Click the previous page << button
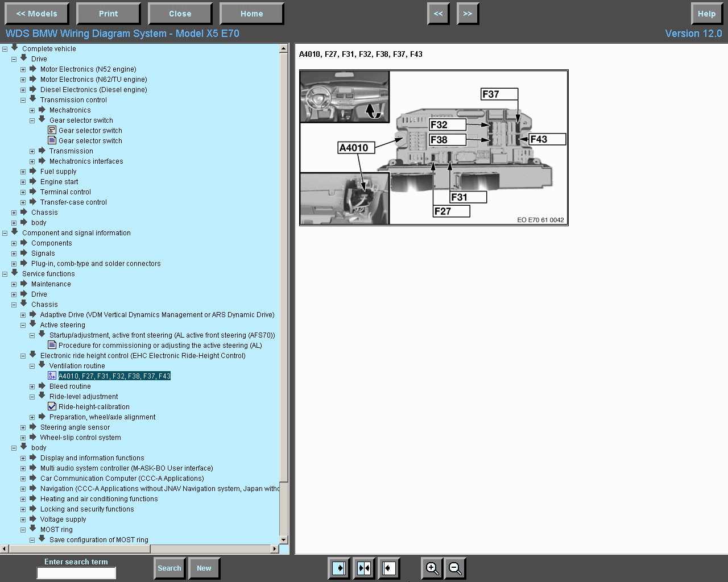 click(x=439, y=14)
